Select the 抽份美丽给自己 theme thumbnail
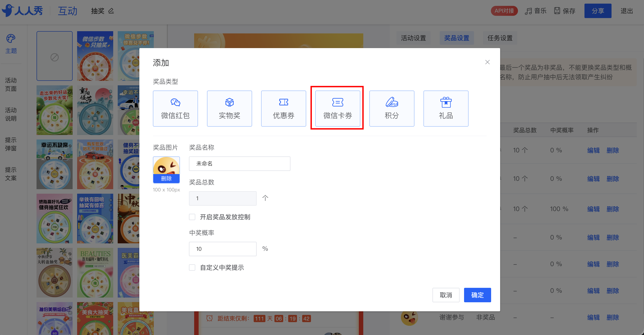Viewport: 644px width, 335px height. pyautogui.click(x=55, y=319)
